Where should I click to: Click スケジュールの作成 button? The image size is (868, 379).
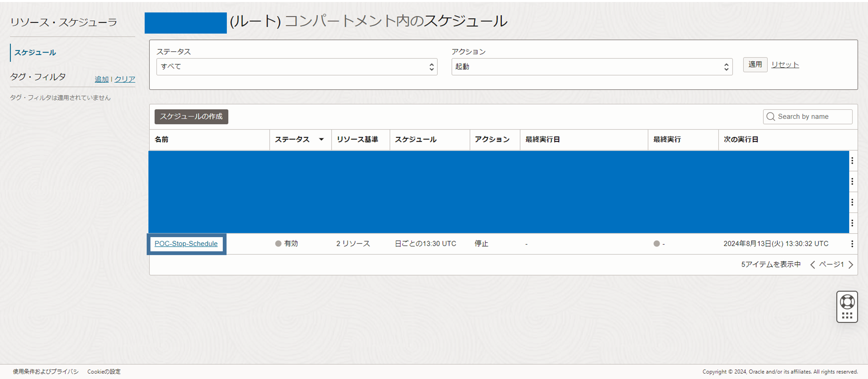[x=191, y=117]
